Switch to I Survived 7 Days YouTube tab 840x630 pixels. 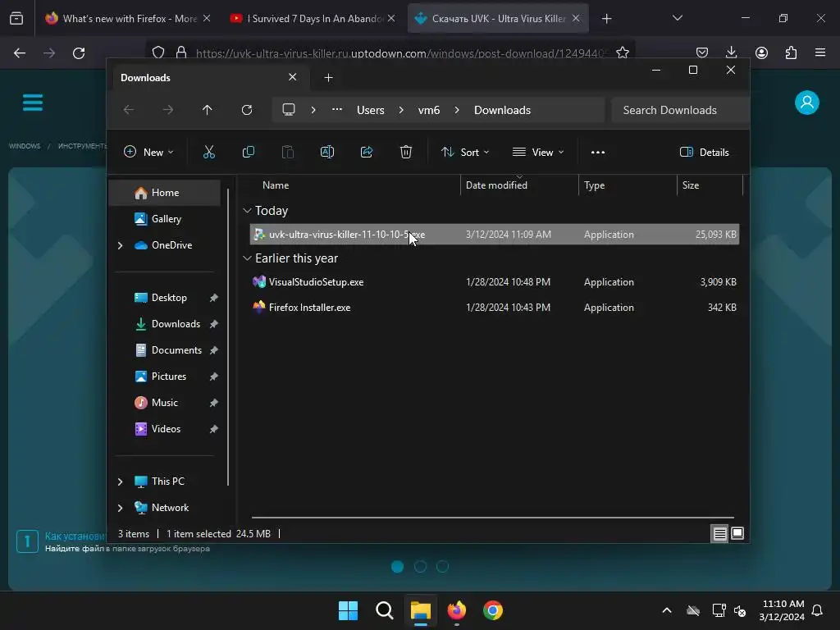(313, 19)
